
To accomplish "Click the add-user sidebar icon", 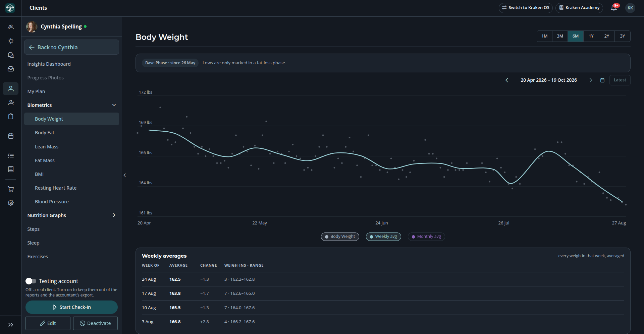I will click(11, 103).
